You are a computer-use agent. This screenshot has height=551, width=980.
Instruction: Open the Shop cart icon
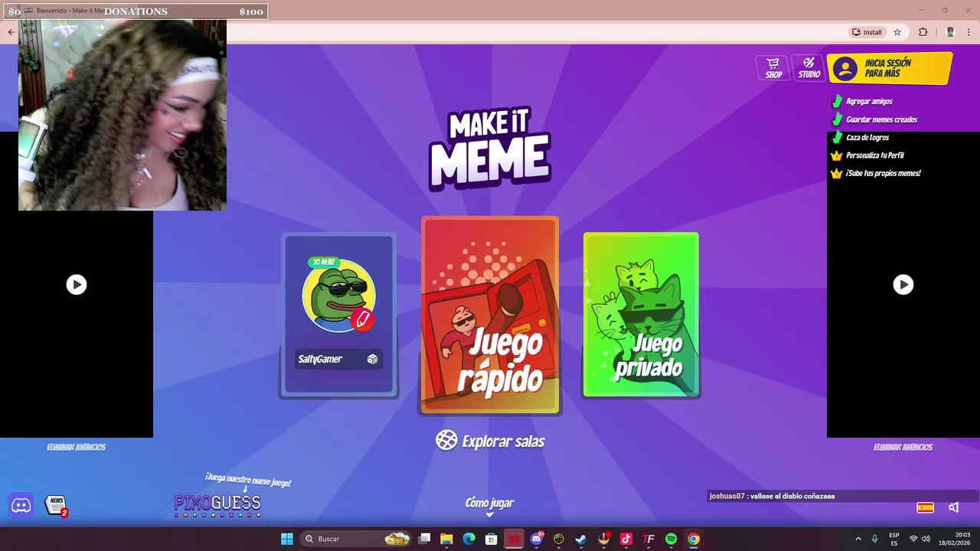pos(773,67)
